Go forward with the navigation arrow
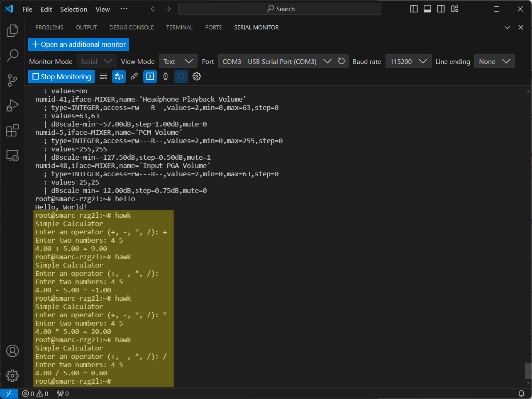The width and height of the screenshot is (532, 399). tap(168, 9)
